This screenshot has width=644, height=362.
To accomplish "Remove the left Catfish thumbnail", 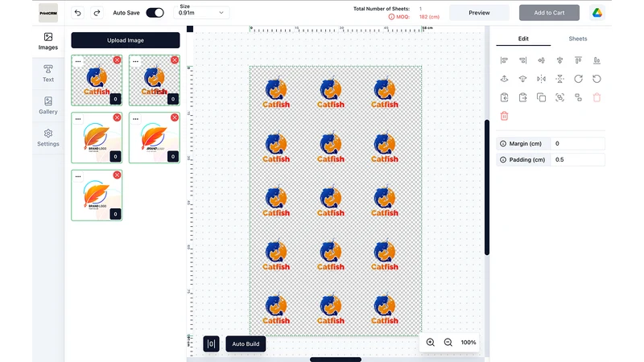I will pos(117,60).
